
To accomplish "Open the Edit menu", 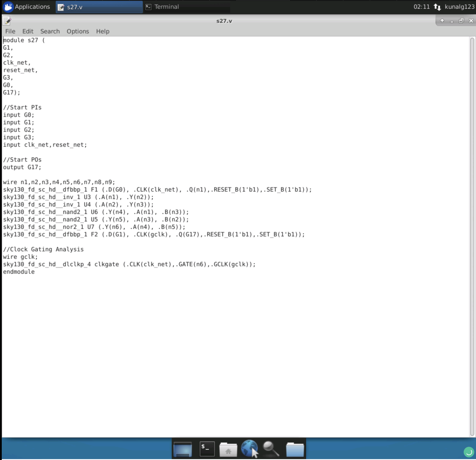I will pos(27,31).
